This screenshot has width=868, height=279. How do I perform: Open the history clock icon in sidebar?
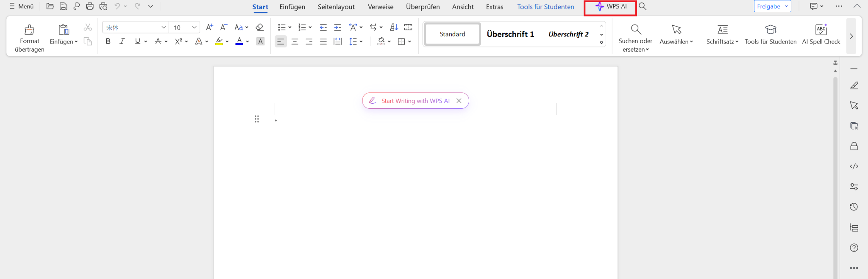click(x=854, y=207)
